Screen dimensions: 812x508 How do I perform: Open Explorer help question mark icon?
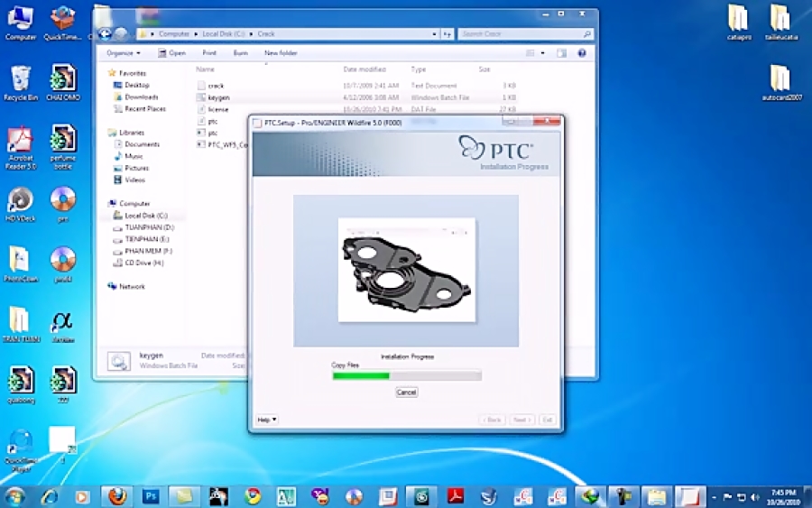click(582, 53)
